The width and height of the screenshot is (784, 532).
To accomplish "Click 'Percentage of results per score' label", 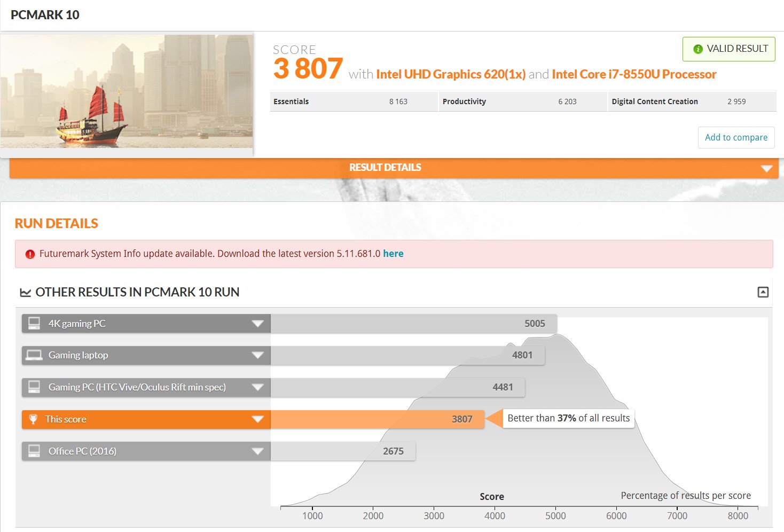I will pyautogui.click(x=686, y=496).
